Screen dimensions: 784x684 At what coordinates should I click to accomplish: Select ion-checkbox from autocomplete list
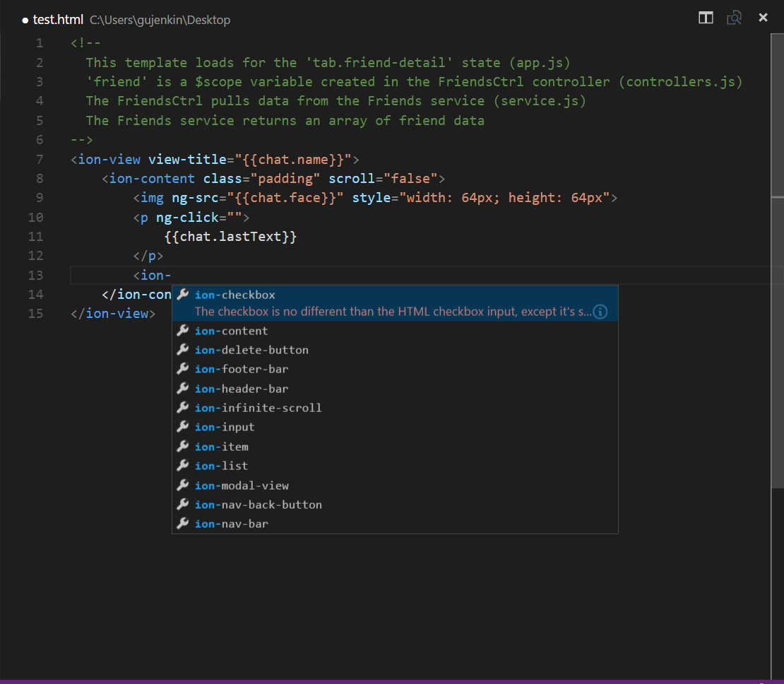(235, 295)
